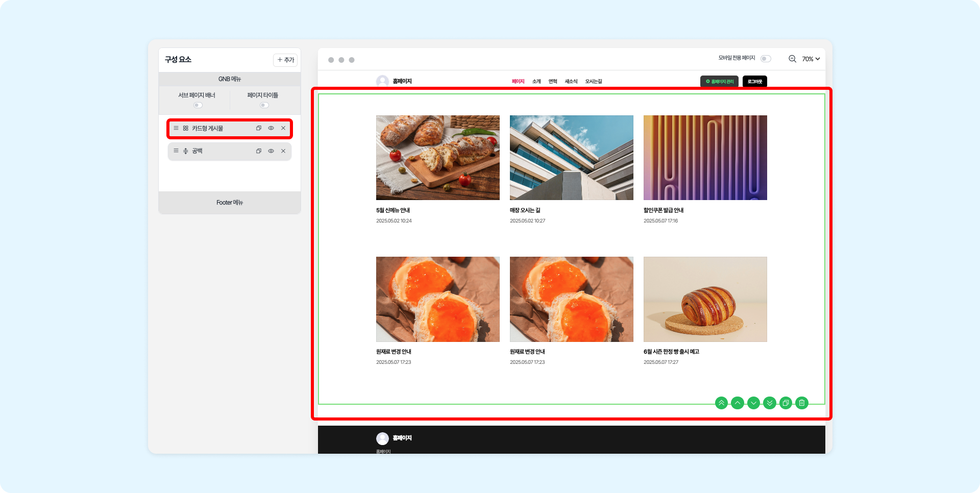Screen dimensions: 980x493
Task: Remove the 카드형 게시물 element with X
Action: click(283, 128)
